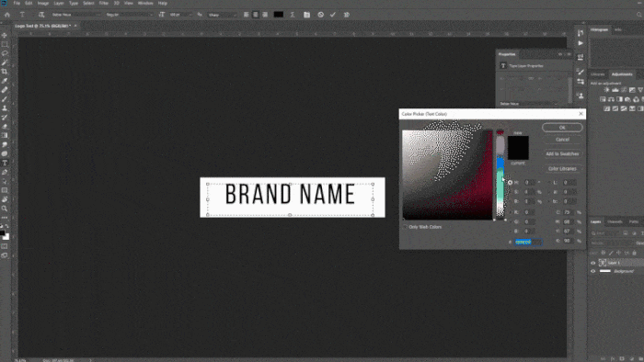The width and height of the screenshot is (644, 362).
Task: Open the font family dropdown
Action: 76,15
